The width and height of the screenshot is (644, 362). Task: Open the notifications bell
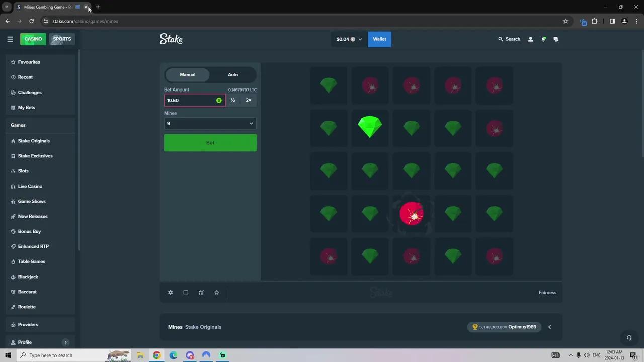click(x=543, y=39)
